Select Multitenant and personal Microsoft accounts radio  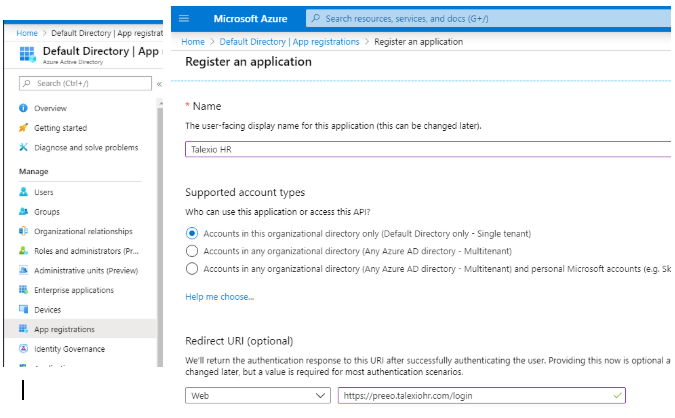click(192, 269)
